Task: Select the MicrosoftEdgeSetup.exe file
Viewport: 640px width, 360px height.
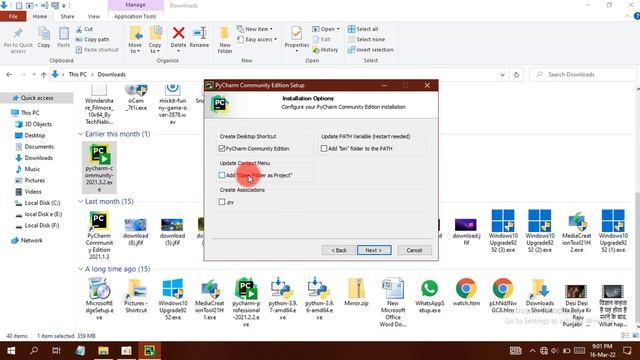Action: coord(99,299)
